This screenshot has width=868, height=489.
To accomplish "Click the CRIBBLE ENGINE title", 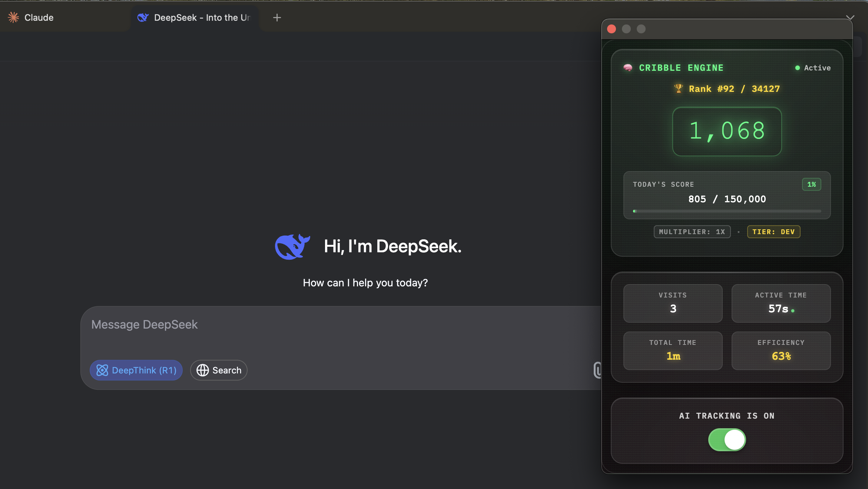I will tap(681, 68).
